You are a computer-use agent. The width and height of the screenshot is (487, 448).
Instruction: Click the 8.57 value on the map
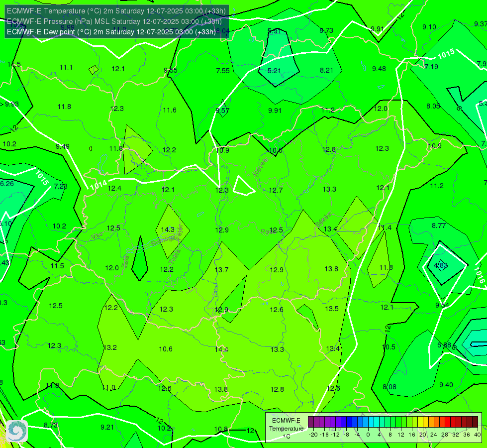click(222, 111)
